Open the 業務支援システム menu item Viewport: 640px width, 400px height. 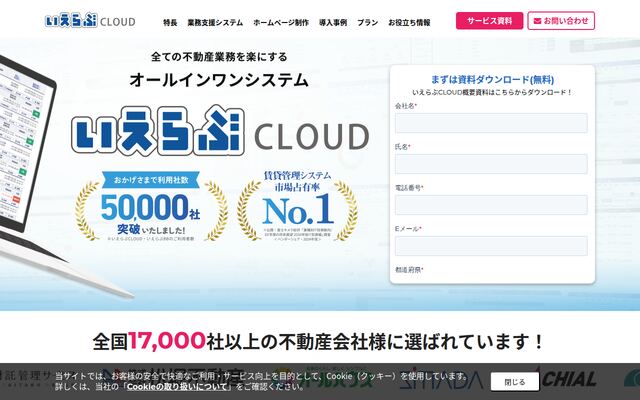pyautogui.click(x=215, y=22)
